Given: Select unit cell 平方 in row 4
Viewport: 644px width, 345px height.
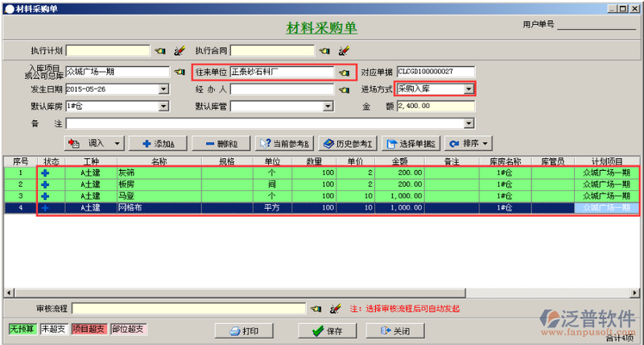Looking at the screenshot, I should coord(272,208).
